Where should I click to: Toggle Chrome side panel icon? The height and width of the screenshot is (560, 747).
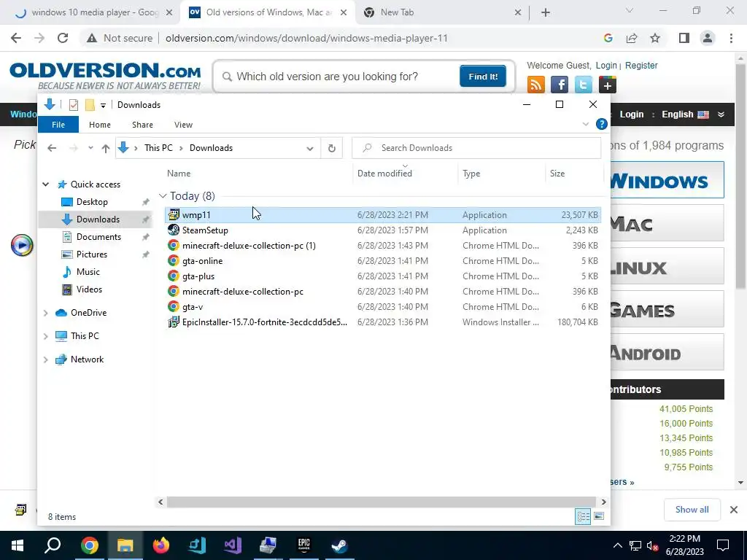(x=684, y=38)
